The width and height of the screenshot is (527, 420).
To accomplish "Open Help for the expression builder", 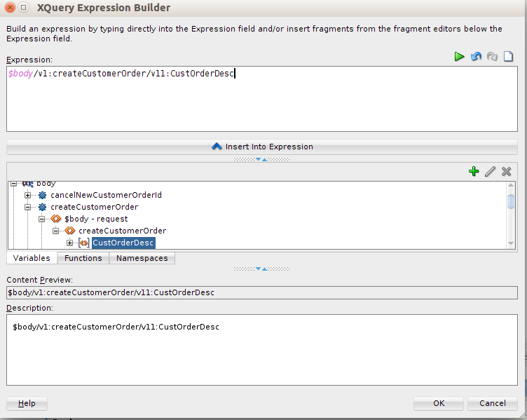I will pos(27,403).
